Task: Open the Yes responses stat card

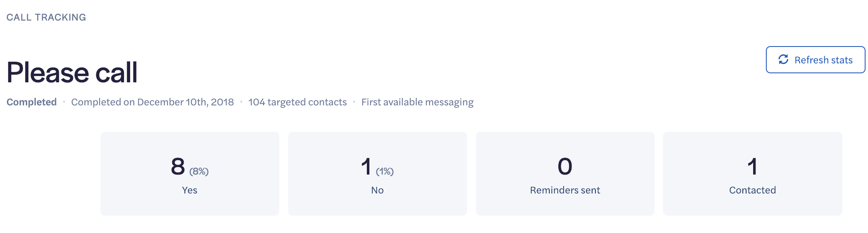Action: coord(190,174)
